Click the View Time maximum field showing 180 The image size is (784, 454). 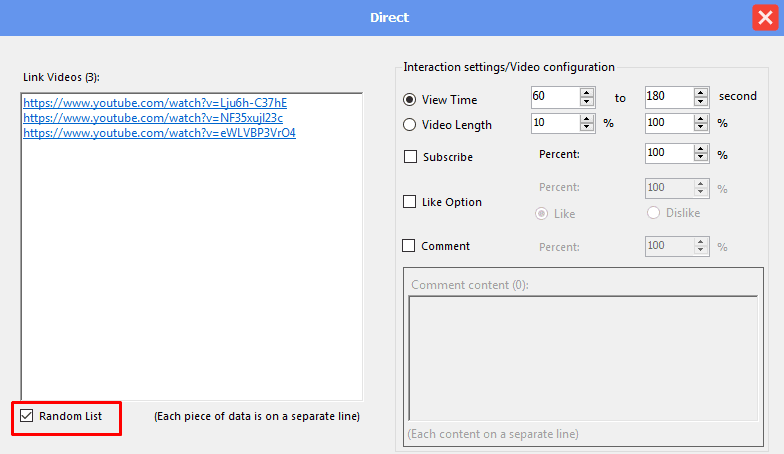(x=670, y=96)
